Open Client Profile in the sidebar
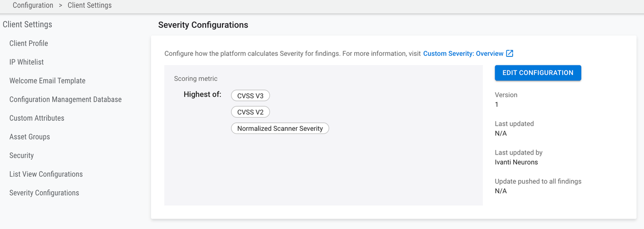 point(29,43)
